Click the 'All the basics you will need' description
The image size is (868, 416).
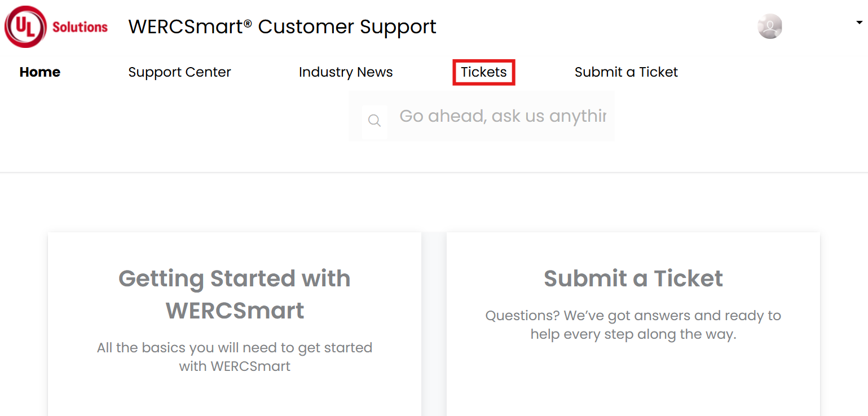point(235,357)
